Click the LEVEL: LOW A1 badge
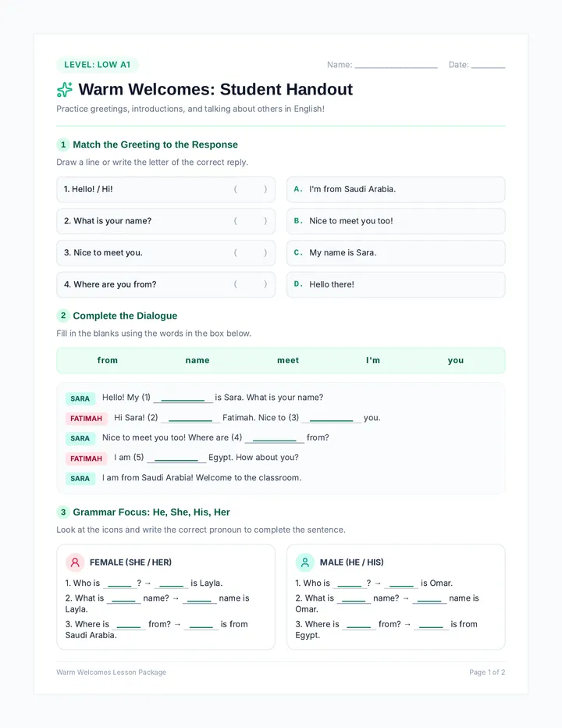The width and height of the screenshot is (562, 728). 98,65
